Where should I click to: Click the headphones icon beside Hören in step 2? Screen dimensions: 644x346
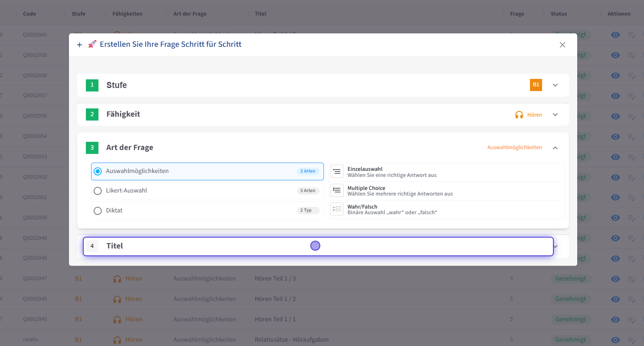pos(519,115)
